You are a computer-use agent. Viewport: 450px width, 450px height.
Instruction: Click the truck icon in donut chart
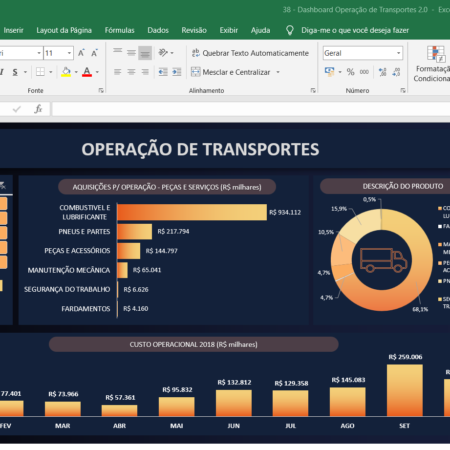tap(383, 260)
